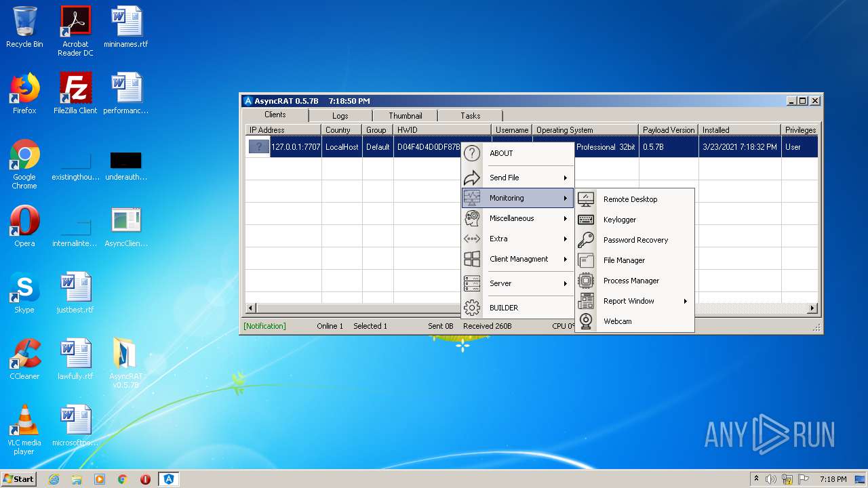Expand the Monitoring submenu arrow
Viewport: 868px width, 488px height.
pyautogui.click(x=566, y=198)
